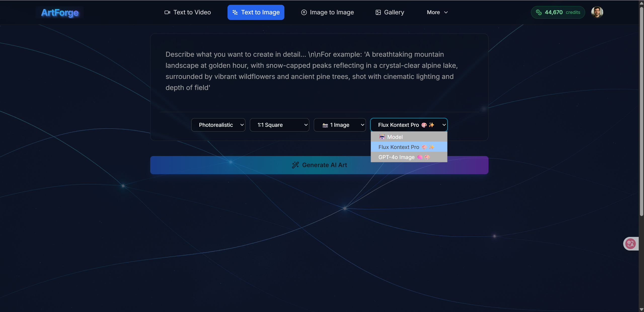644x312 pixels.
Task: Expand the More menu
Action: 437,12
